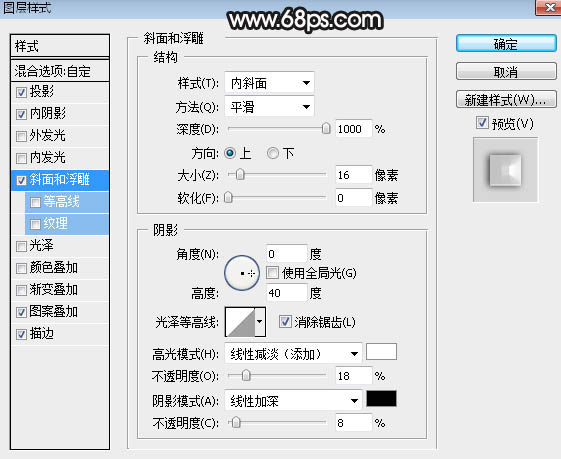
Task: Expand the 光泽等高线 contour picker arrow
Action: click(260, 322)
